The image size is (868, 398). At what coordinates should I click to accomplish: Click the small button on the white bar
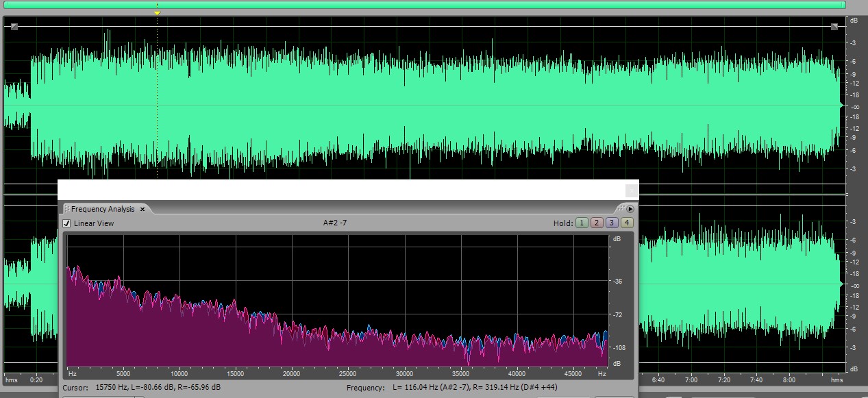(632, 190)
